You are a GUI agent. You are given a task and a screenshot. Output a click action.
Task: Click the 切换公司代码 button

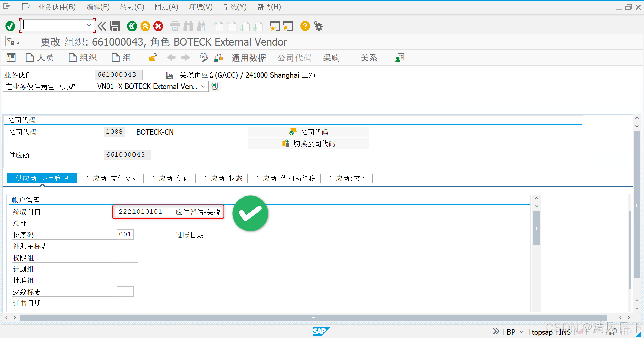308,144
